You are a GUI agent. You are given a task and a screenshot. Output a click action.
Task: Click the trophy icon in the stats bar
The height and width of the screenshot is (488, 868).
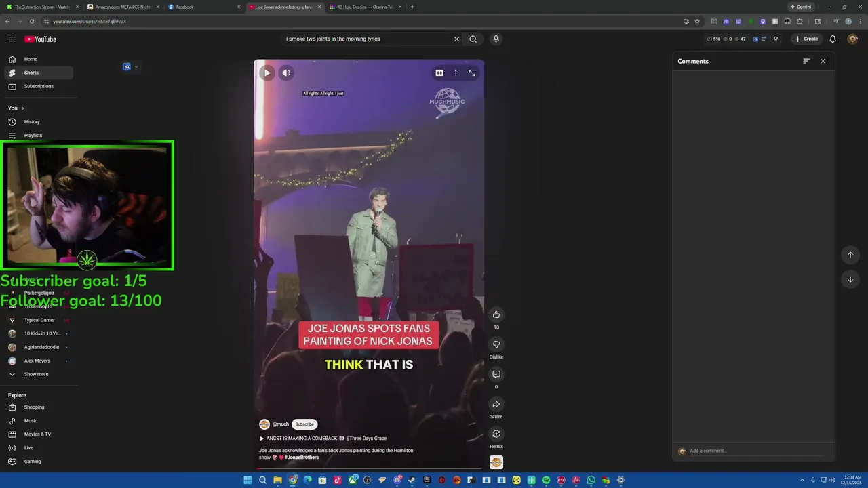click(x=776, y=39)
